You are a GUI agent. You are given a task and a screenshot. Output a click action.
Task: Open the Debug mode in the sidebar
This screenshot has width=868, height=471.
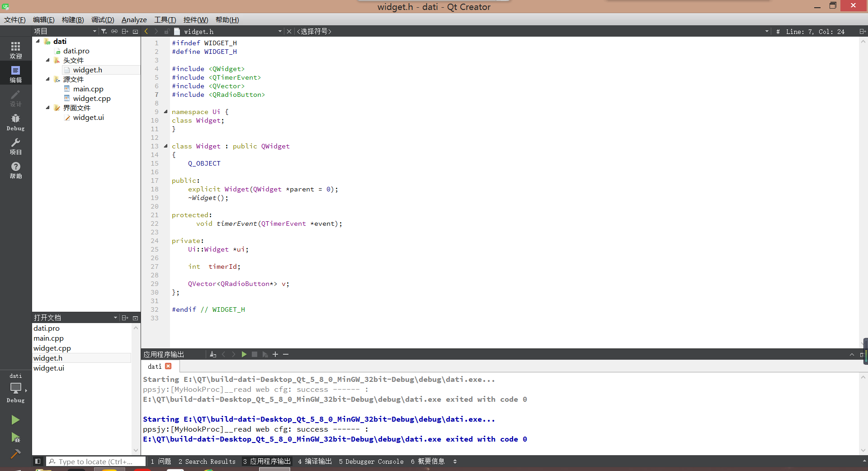[16, 122]
